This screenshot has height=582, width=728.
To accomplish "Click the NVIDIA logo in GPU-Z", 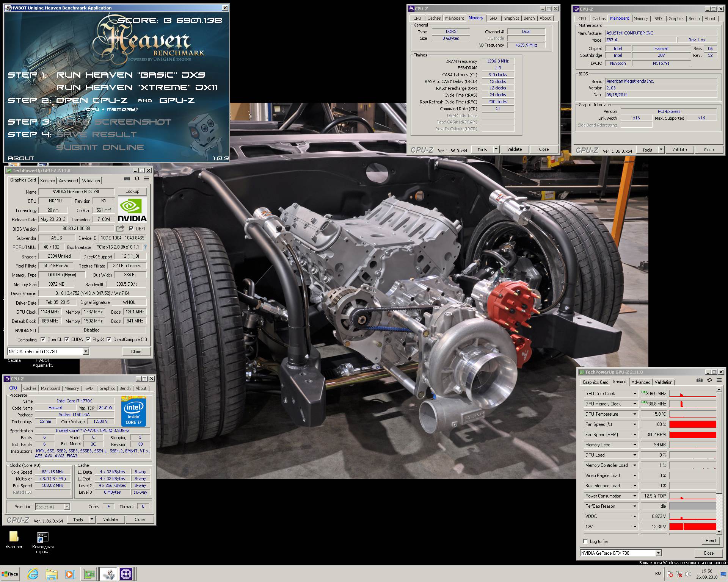I will tap(132, 210).
